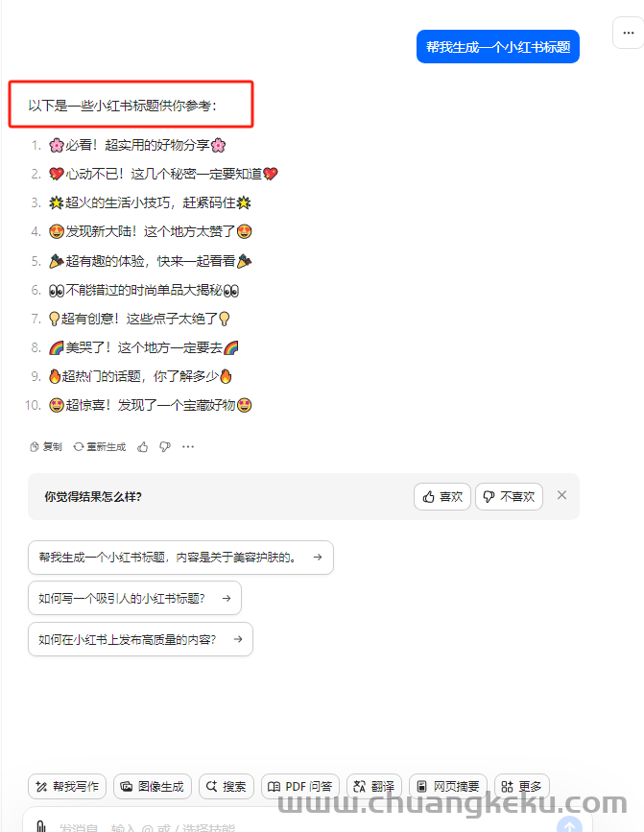Choose suggestion 如何在小红书上发布高质量的内容
Image resolution: width=644 pixels, height=832 pixels.
(x=140, y=639)
